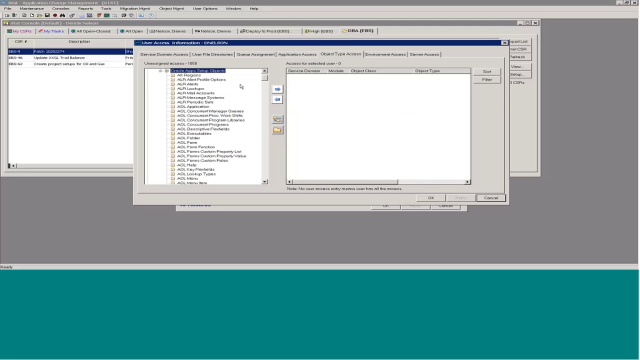Click the binoculars search toolbar icon
The image size is (640, 360).
[x=62, y=15]
